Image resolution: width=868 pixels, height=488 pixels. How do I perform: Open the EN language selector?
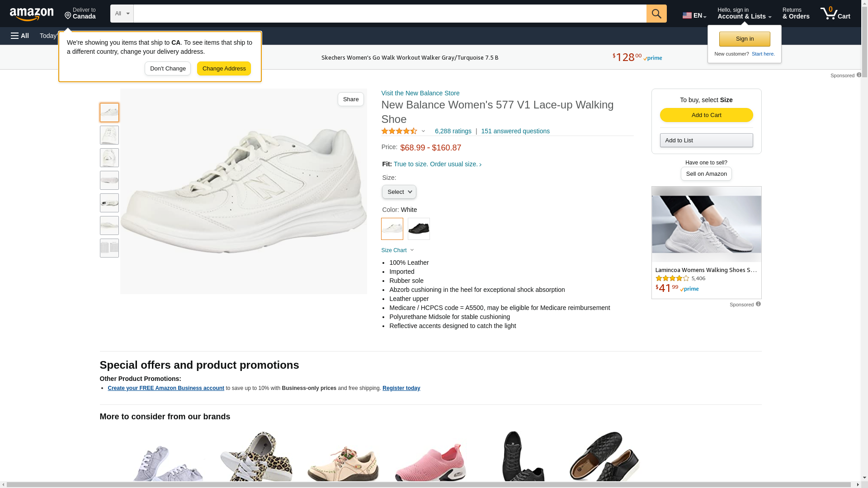point(694,15)
